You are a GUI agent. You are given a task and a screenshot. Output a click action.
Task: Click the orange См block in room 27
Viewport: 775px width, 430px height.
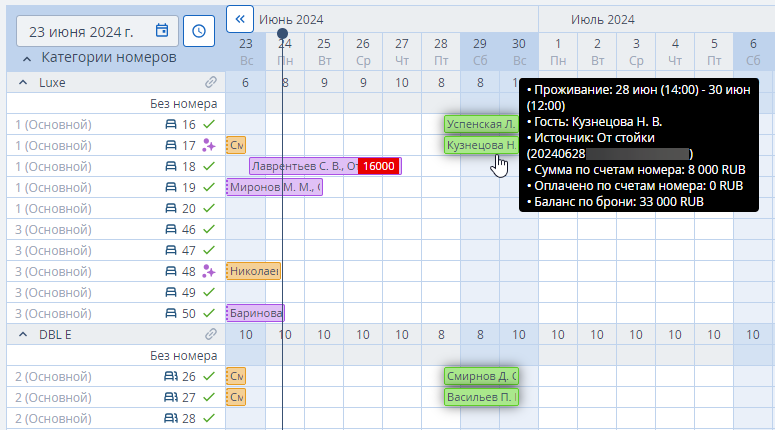236,397
